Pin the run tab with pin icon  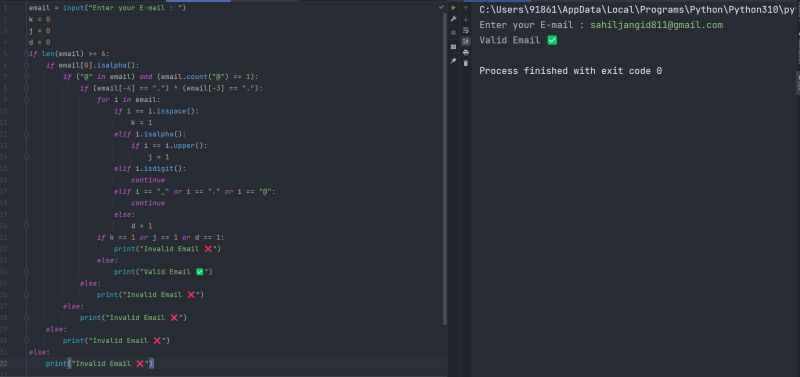[x=453, y=60]
